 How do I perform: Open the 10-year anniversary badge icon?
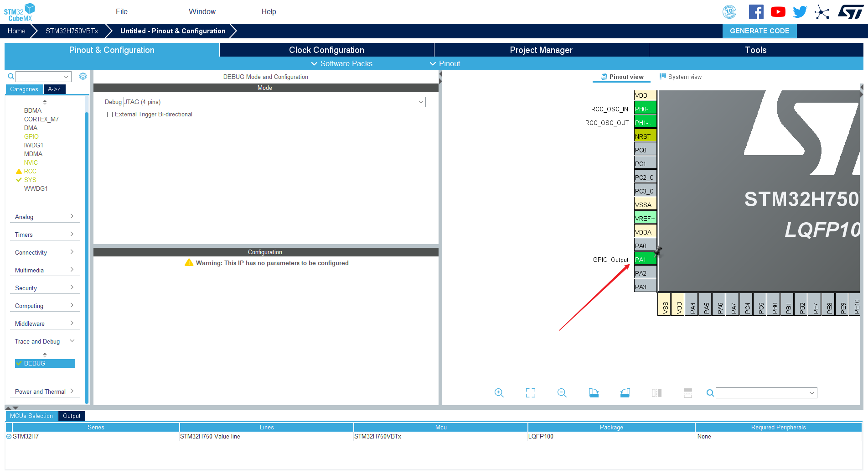tap(729, 12)
